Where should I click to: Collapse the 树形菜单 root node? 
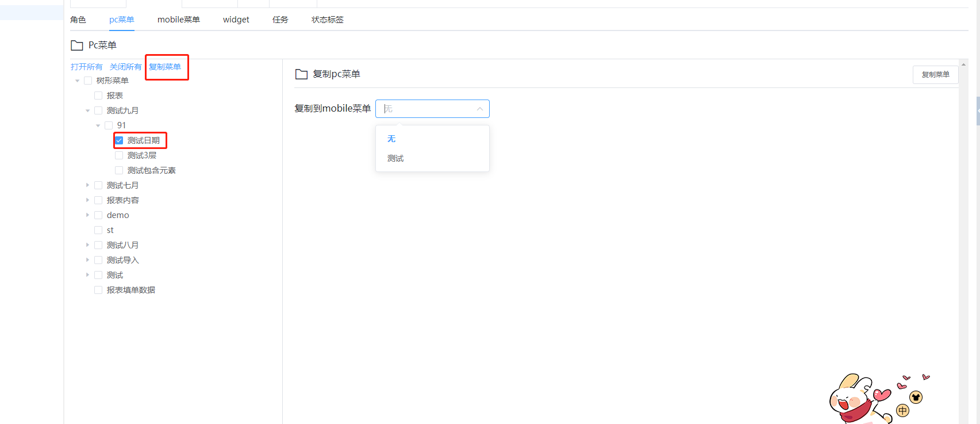77,81
